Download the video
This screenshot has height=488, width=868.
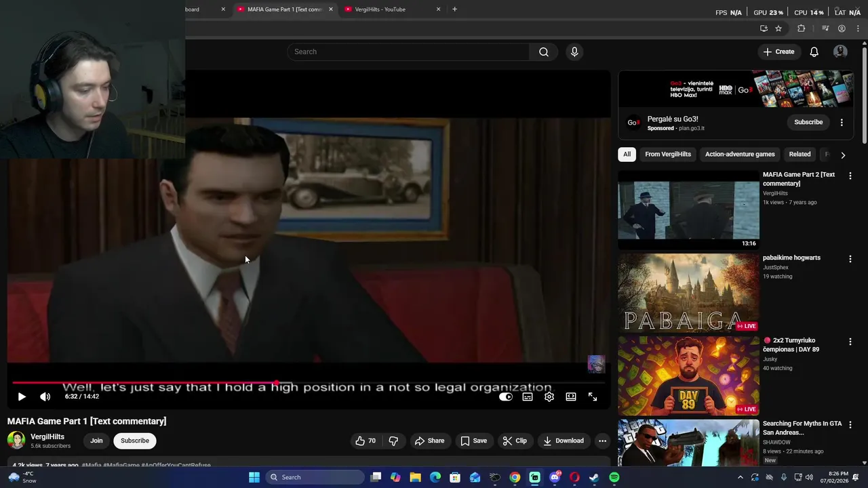(x=564, y=441)
